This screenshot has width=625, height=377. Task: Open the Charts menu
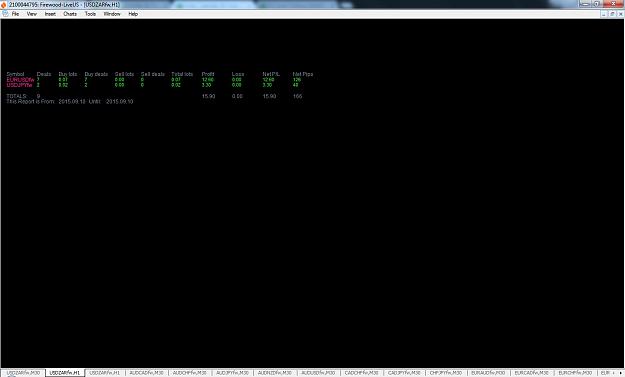coord(70,14)
